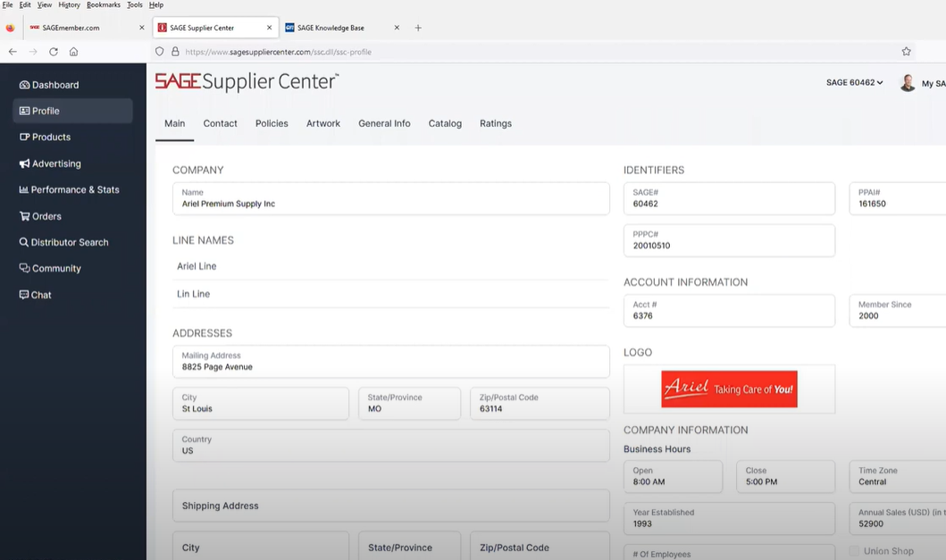Open the View menu
This screenshot has height=560, width=946.
point(45,4)
